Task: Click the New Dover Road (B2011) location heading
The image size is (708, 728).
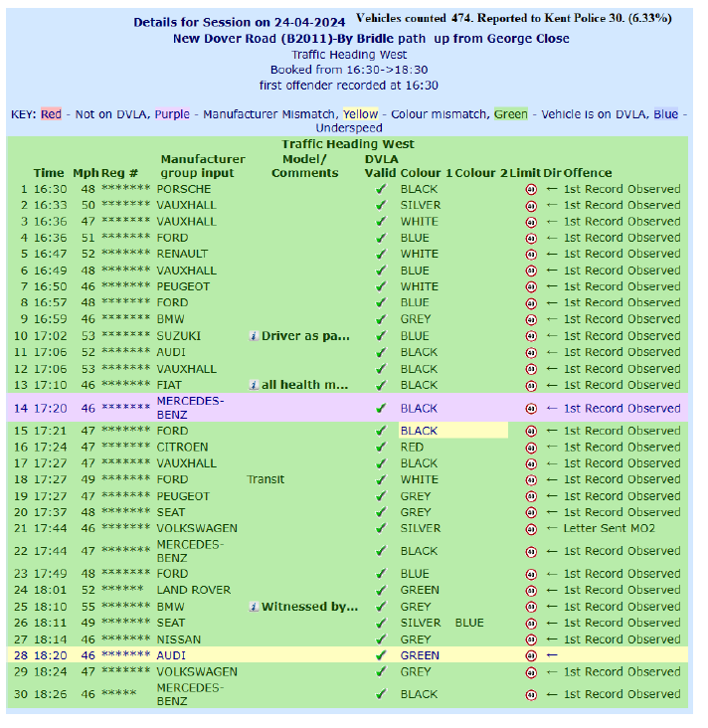Action: pyautogui.click(x=371, y=38)
